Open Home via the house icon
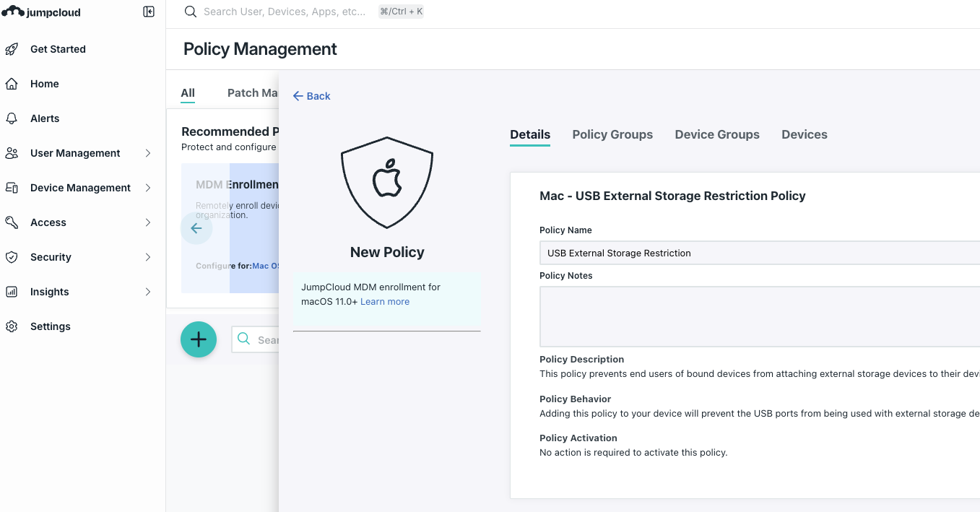The height and width of the screenshot is (512, 980). click(12, 84)
